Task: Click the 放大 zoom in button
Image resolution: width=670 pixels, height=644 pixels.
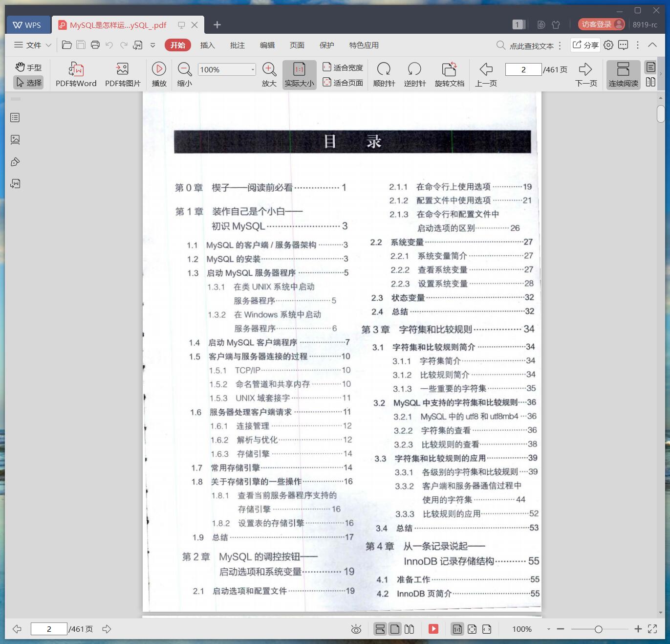Action: click(x=269, y=75)
